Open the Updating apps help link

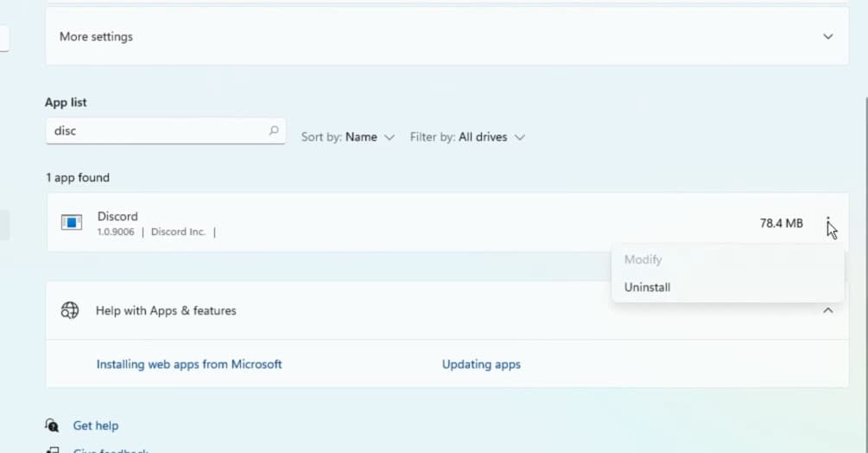pyautogui.click(x=481, y=365)
